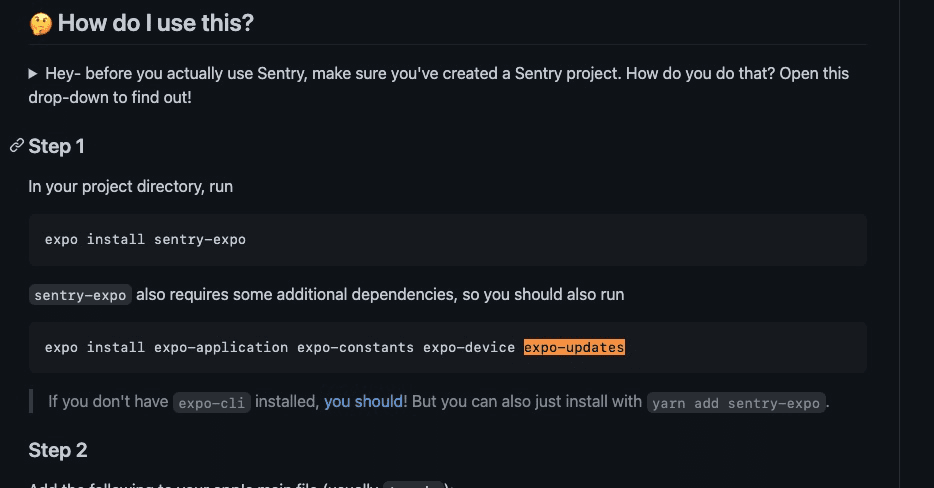Screen dimensions: 934x488
Task: Click the 'How do I use this?' heading
Action: point(155,23)
